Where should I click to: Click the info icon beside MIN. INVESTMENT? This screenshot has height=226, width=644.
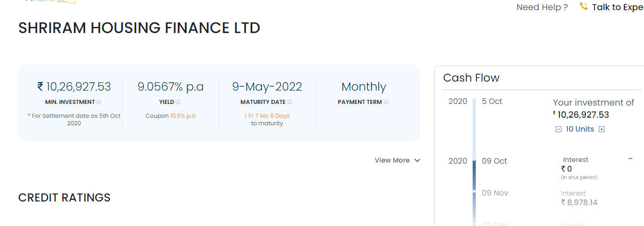(99, 102)
